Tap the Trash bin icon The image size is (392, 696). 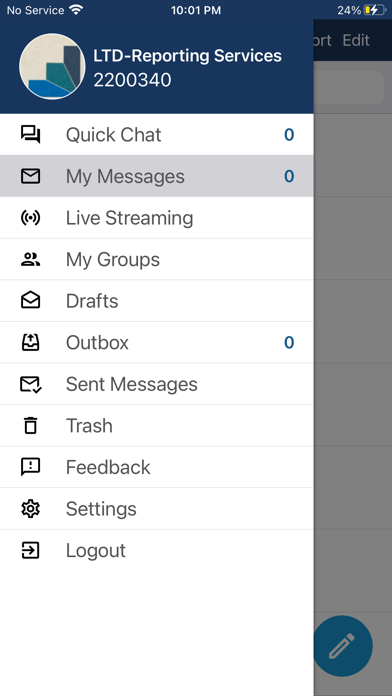click(x=31, y=425)
